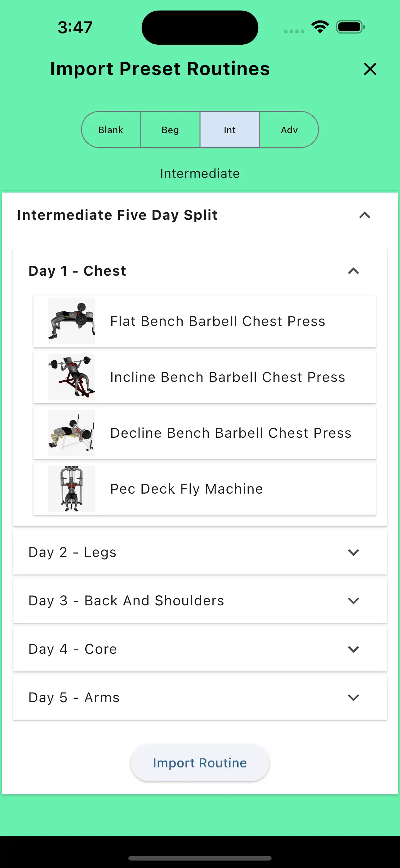Expand the Day 2 - Legs section

tap(353, 552)
